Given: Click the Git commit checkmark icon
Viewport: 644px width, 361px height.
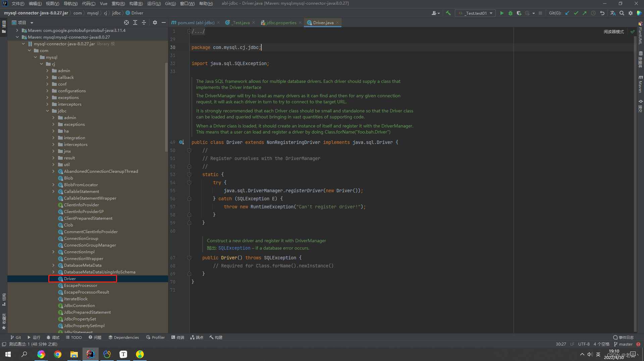Looking at the screenshot, I should [x=576, y=13].
